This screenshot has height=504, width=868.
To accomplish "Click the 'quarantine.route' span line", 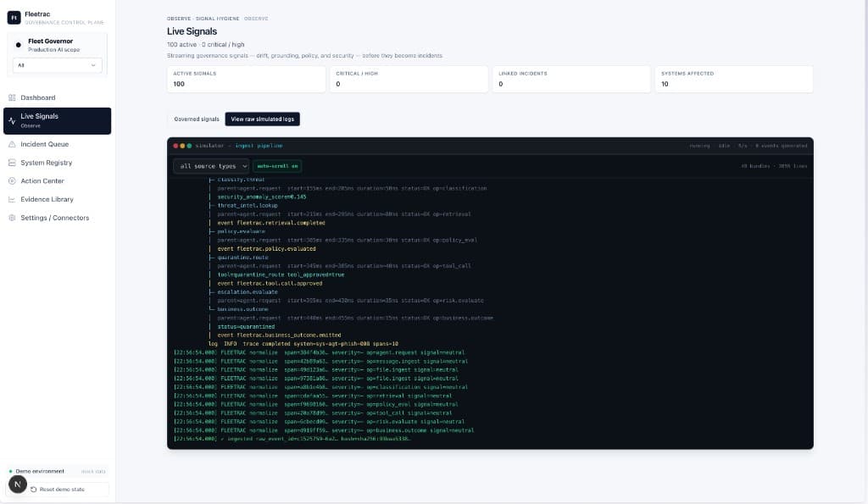I will coord(242,258).
